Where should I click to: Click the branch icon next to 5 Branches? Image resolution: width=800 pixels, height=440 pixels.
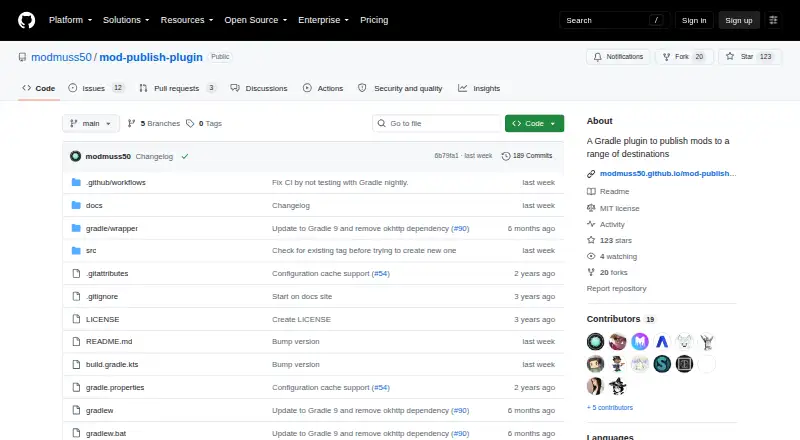tap(132, 124)
